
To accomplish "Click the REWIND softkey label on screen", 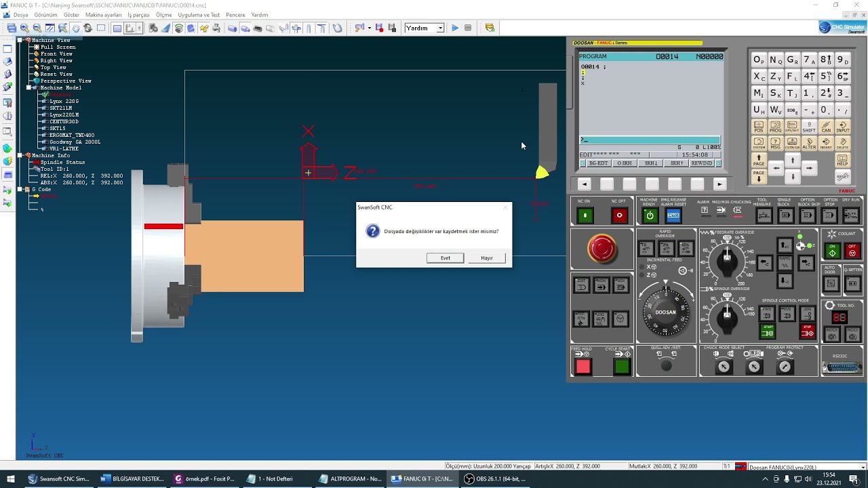I will [702, 163].
